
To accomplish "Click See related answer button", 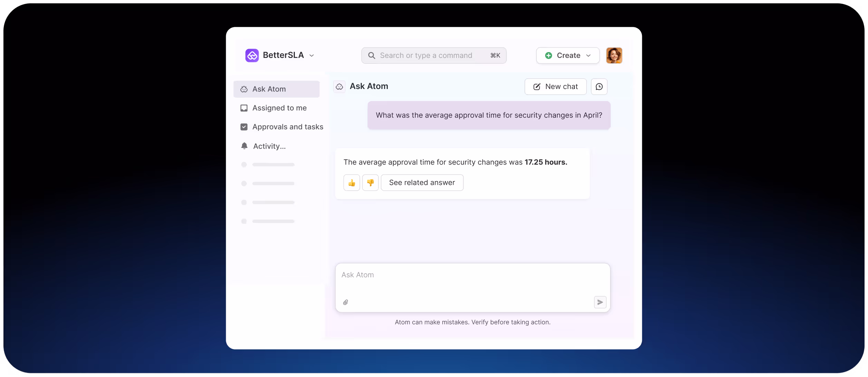I will [422, 182].
